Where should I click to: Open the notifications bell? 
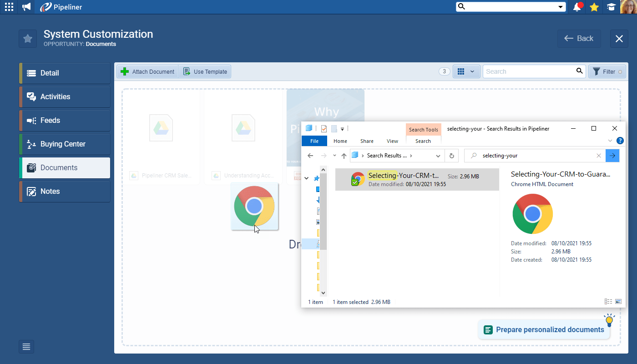click(x=577, y=7)
